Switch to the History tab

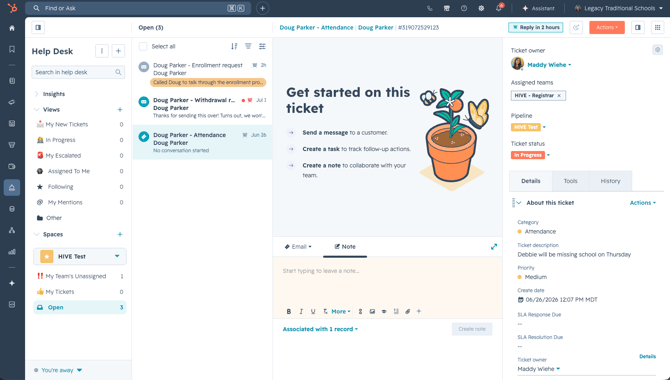(610, 181)
